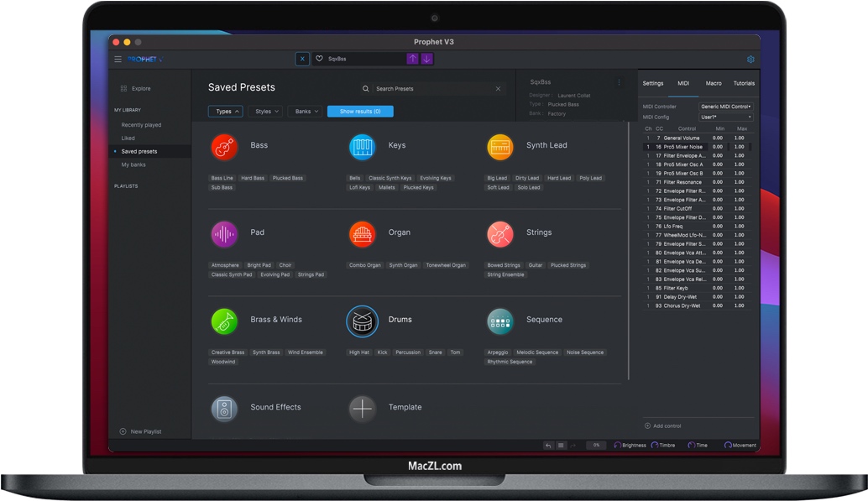Viewport: 868px width, 501px height.
Task: Select the Keys piano category icon
Action: click(x=362, y=147)
